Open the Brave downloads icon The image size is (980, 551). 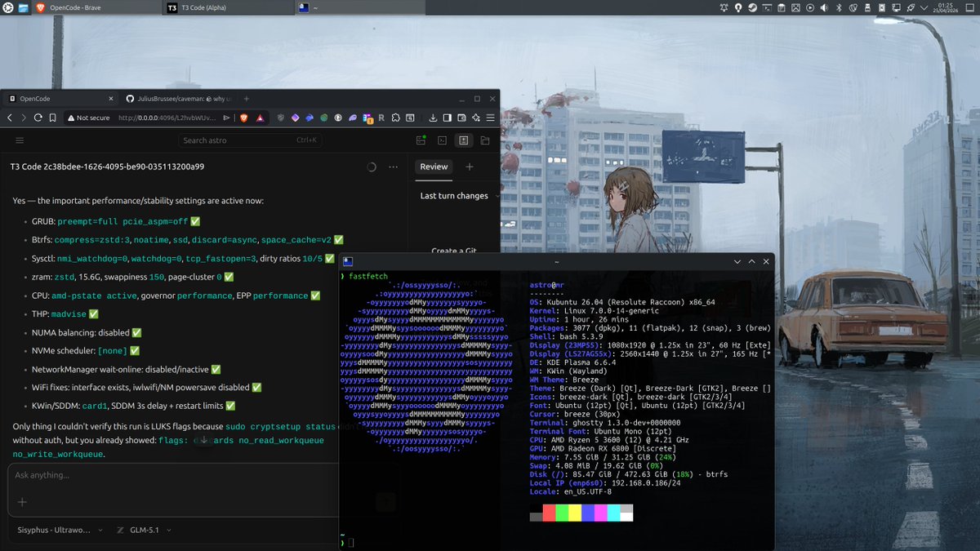pos(433,118)
